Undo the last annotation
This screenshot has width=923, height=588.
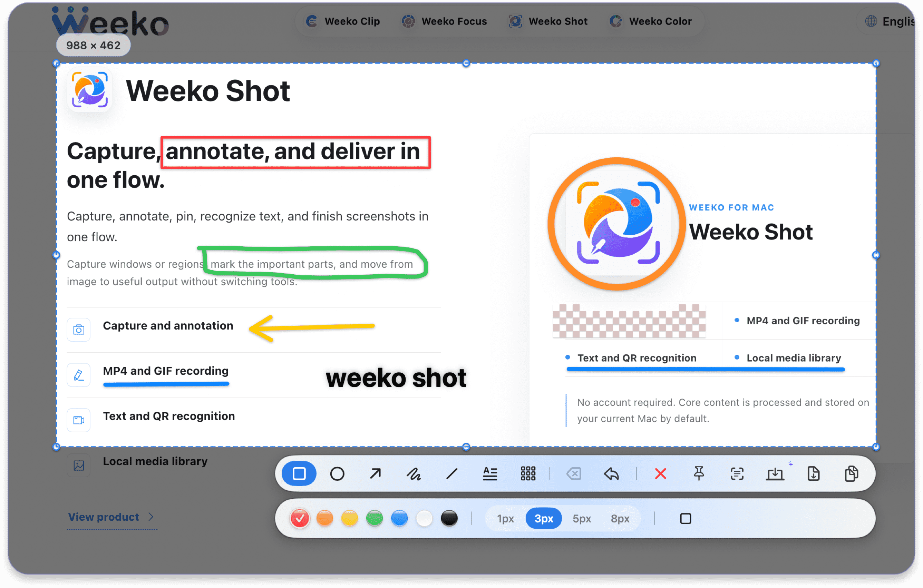coord(611,474)
